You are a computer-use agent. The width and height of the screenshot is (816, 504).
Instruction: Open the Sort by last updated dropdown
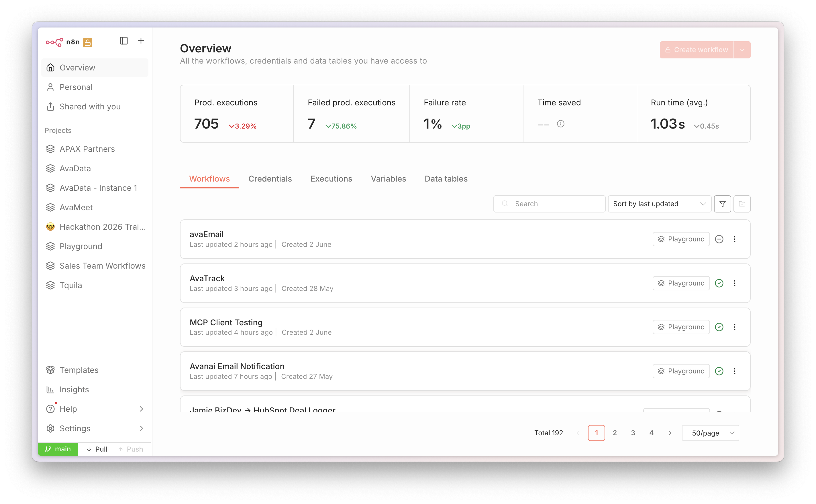[660, 204]
